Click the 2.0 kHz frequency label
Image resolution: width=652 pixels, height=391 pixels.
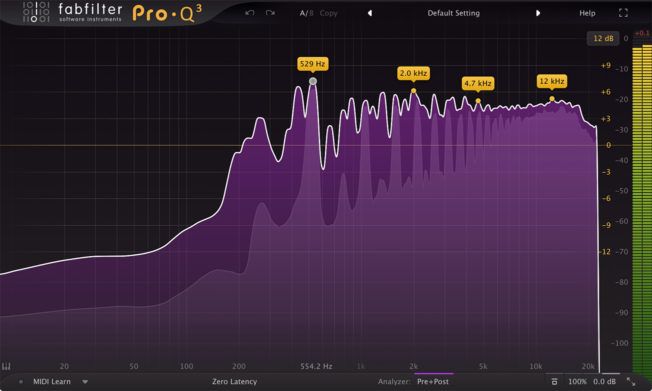tap(413, 74)
